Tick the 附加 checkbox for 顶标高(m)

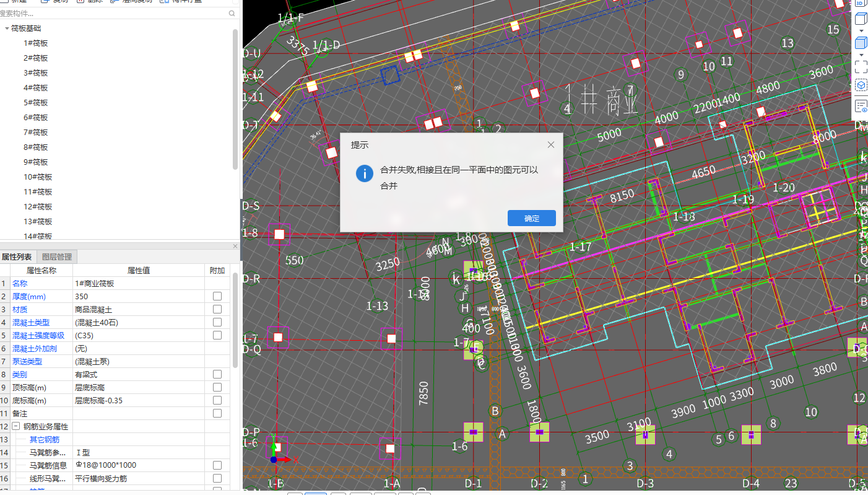click(217, 387)
